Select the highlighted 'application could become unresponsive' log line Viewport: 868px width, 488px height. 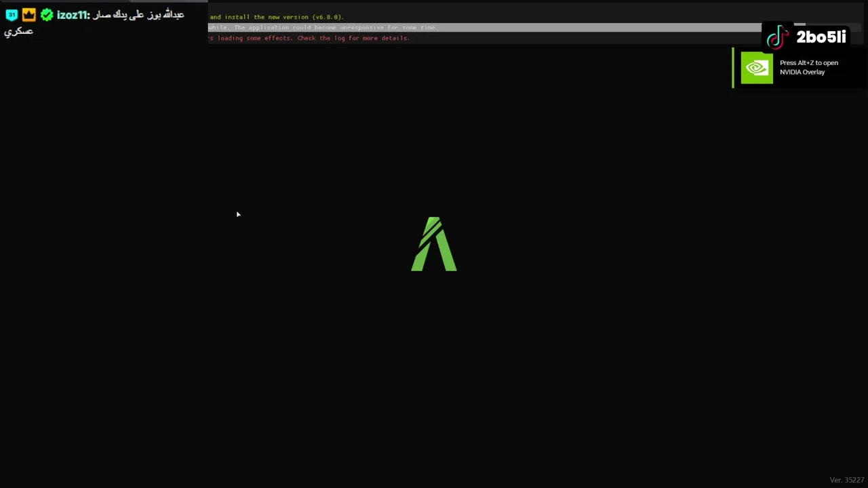pyautogui.click(x=485, y=28)
